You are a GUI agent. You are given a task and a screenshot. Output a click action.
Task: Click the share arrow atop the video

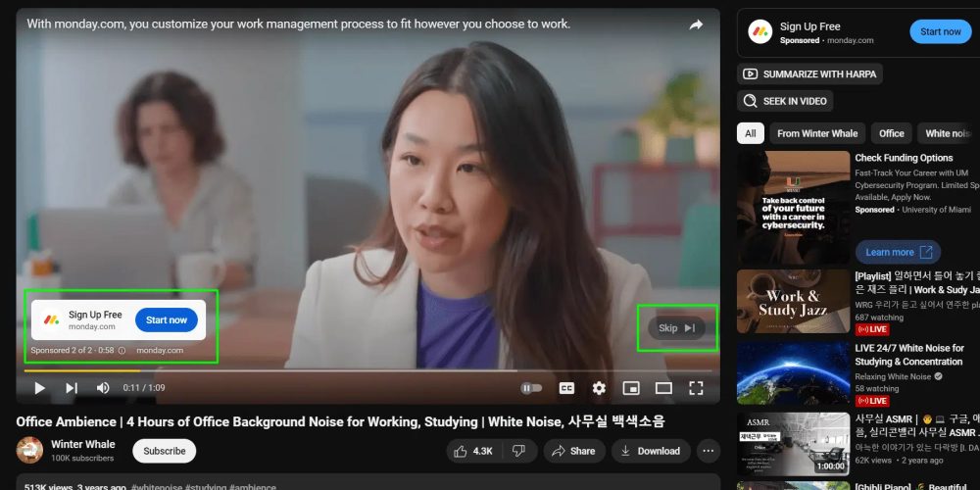(x=696, y=25)
